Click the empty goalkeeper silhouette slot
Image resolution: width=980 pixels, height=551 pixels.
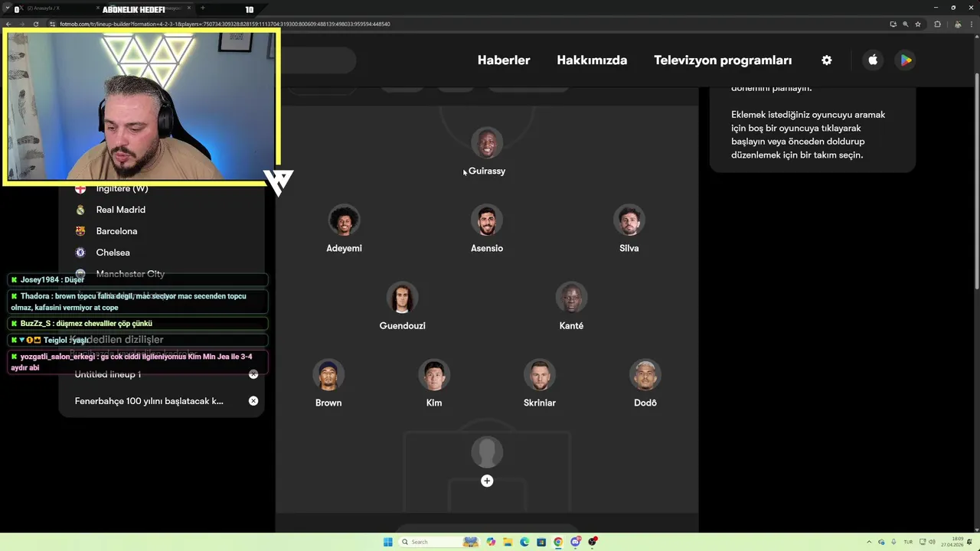tap(487, 452)
